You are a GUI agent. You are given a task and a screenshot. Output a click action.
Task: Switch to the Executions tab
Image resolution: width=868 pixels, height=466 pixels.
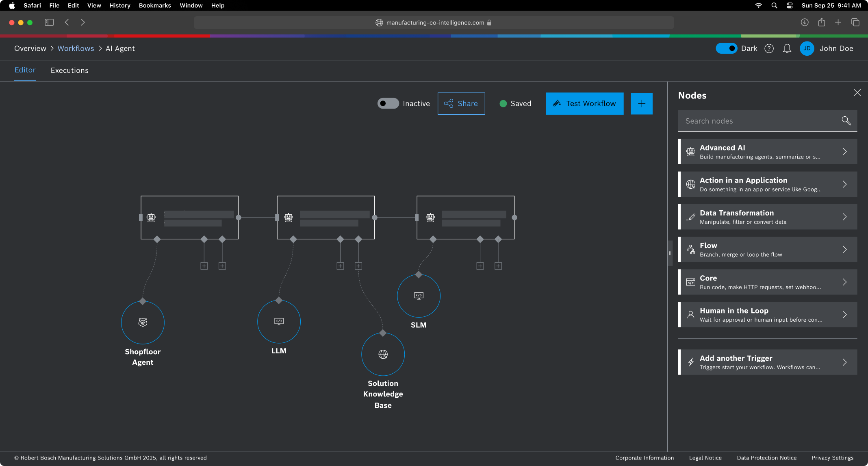69,70
